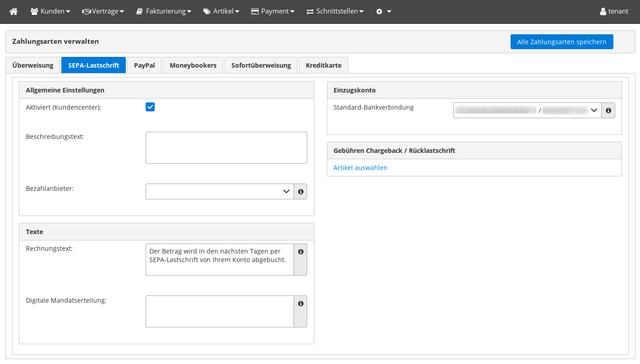Follow the Artikel auswählen link
Image resolution: width=640 pixels, height=364 pixels.
[x=360, y=168]
